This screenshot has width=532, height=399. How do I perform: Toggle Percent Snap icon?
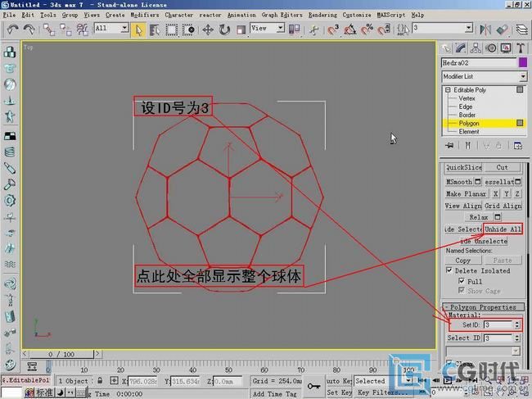click(367, 29)
